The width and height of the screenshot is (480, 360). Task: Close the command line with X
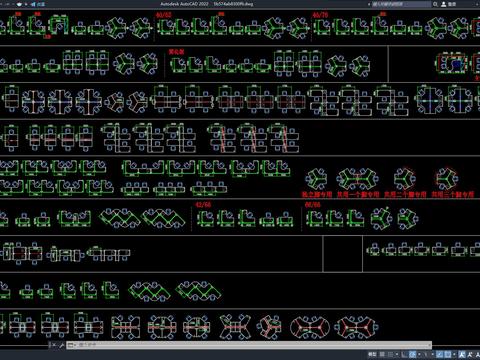(54, 345)
